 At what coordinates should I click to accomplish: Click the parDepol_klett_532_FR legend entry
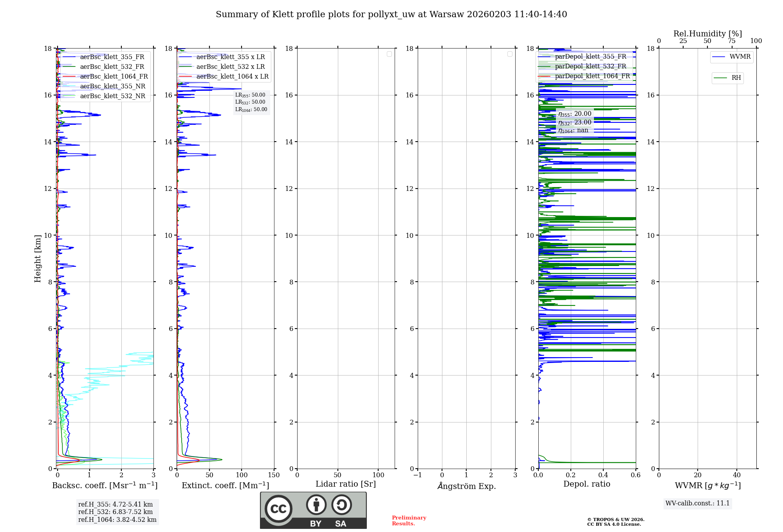tap(590, 66)
